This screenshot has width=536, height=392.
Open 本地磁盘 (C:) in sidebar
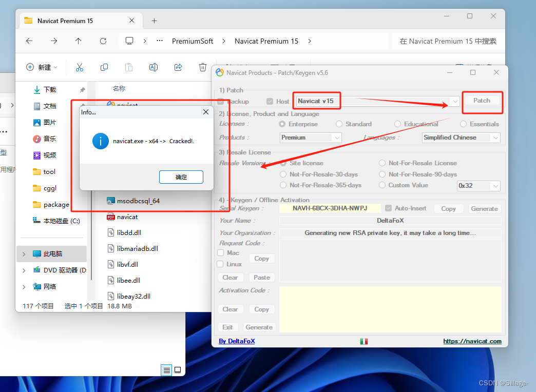56,221
